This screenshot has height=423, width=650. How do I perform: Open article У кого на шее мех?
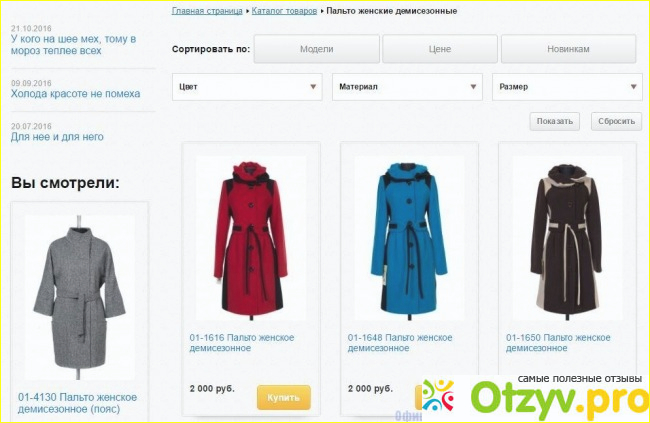73,45
